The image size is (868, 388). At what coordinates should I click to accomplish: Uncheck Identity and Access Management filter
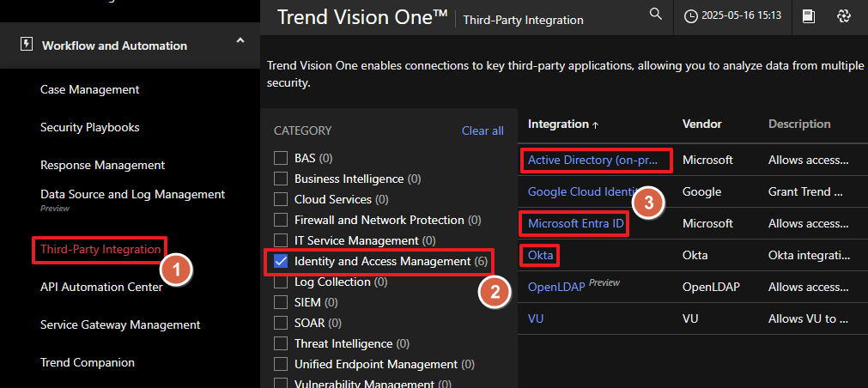point(280,261)
